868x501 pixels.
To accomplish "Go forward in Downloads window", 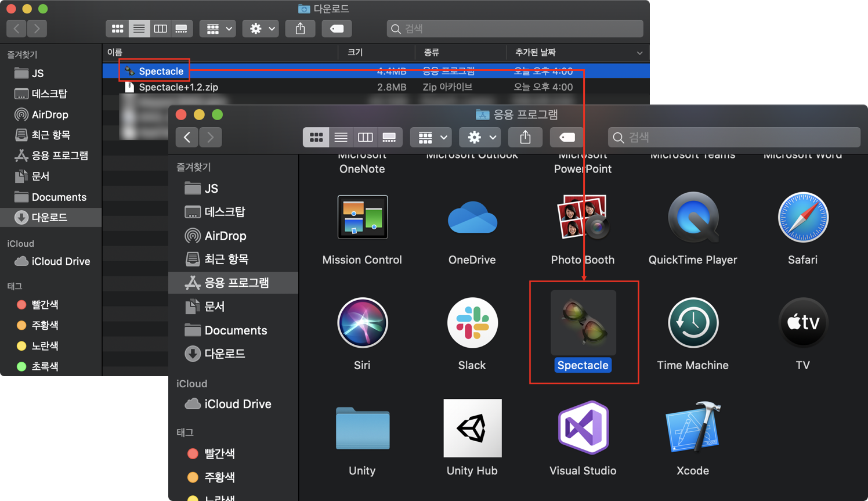I will tap(37, 28).
